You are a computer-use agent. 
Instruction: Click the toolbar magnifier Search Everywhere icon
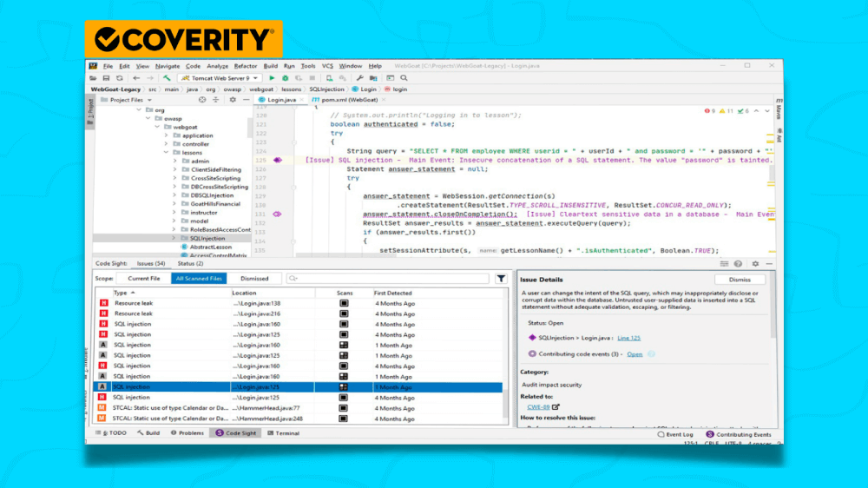(404, 78)
